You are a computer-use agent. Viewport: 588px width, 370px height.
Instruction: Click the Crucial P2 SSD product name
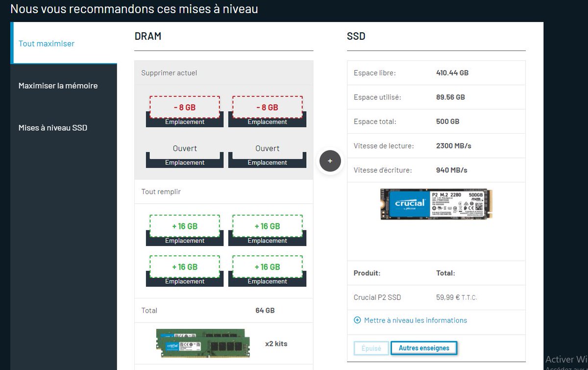377,297
